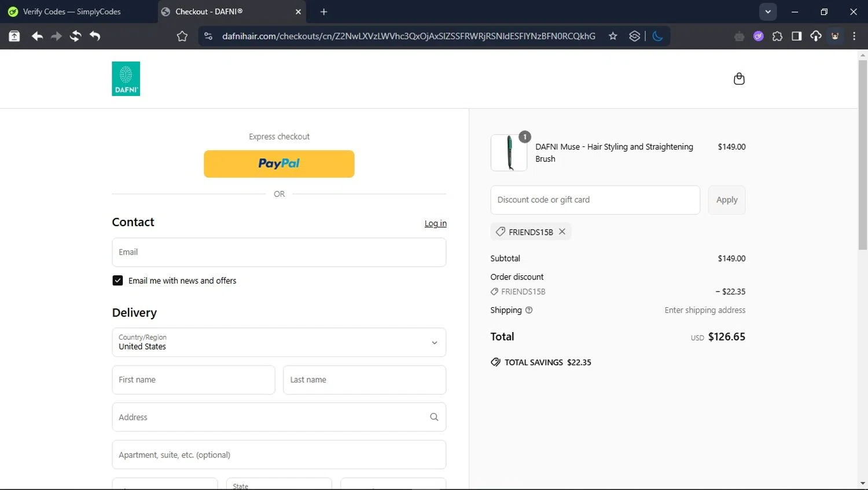
Task: Click the layers icon in the address bar
Action: pos(634,36)
